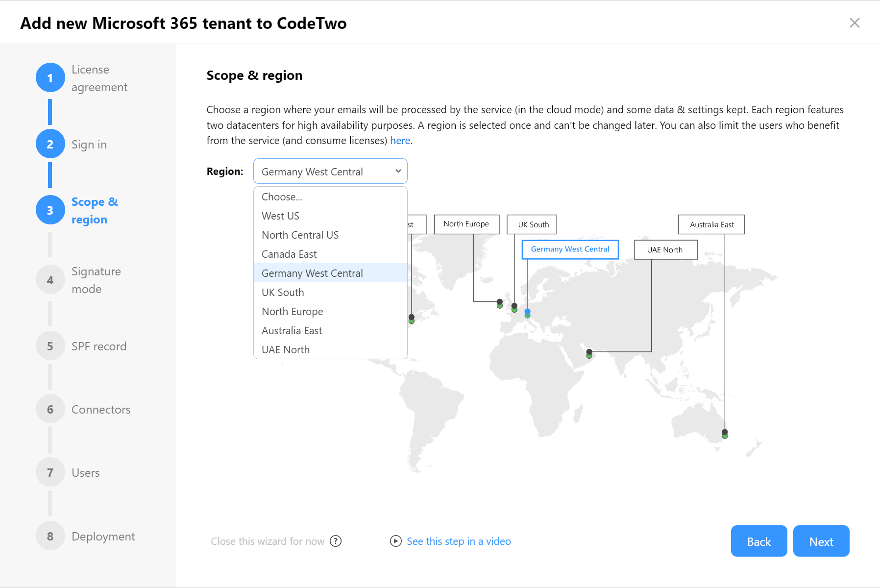Click the Scope & region step label
This screenshot has height=588, width=880.
click(x=95, y=211)
